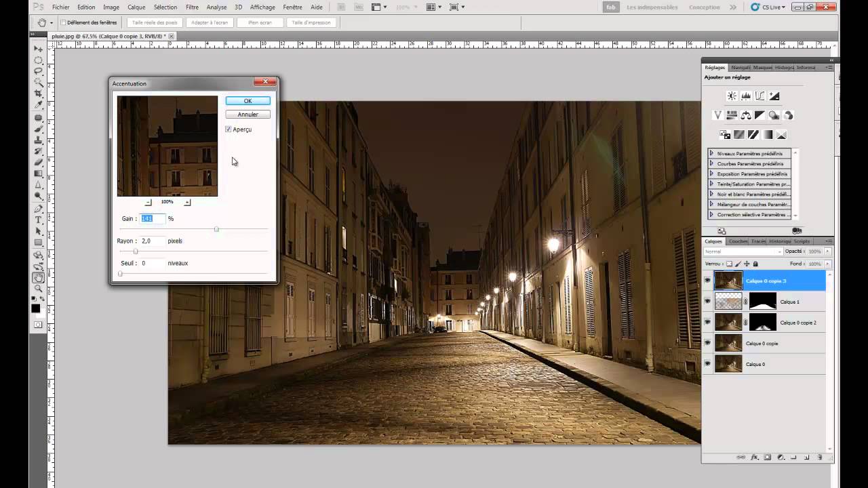Open the Affichage menu
The width and height of the screenshot is (868, 488).
point(262,7)
